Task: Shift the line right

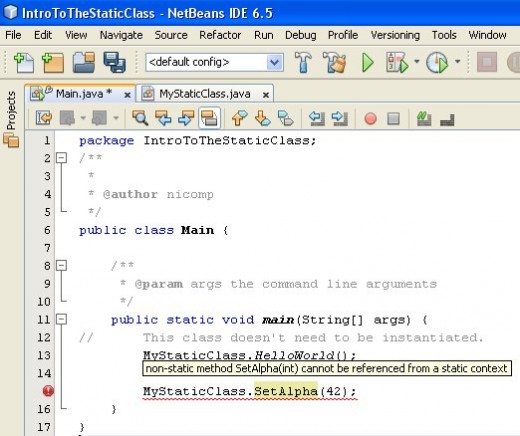Action: [340, 118]
